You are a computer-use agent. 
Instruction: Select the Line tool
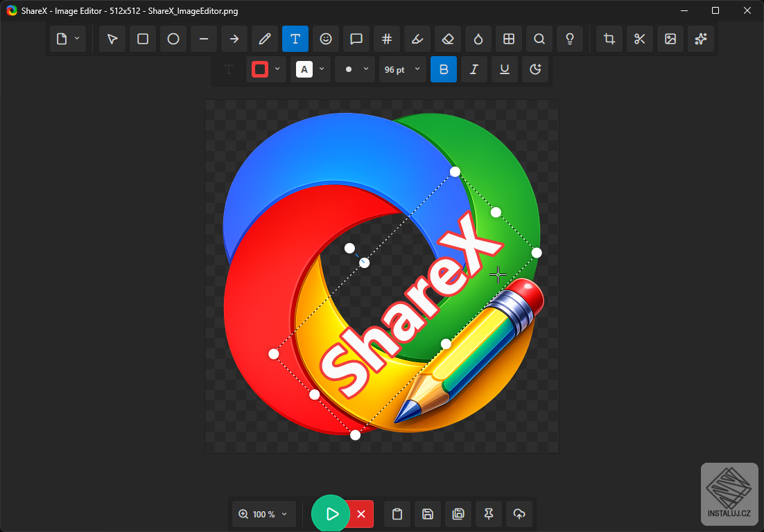(204, 39)
